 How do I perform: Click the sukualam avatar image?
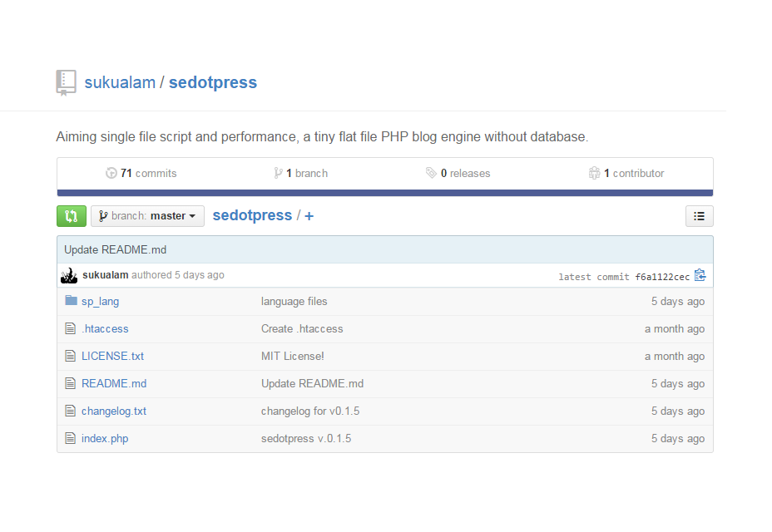click(69, 275)
